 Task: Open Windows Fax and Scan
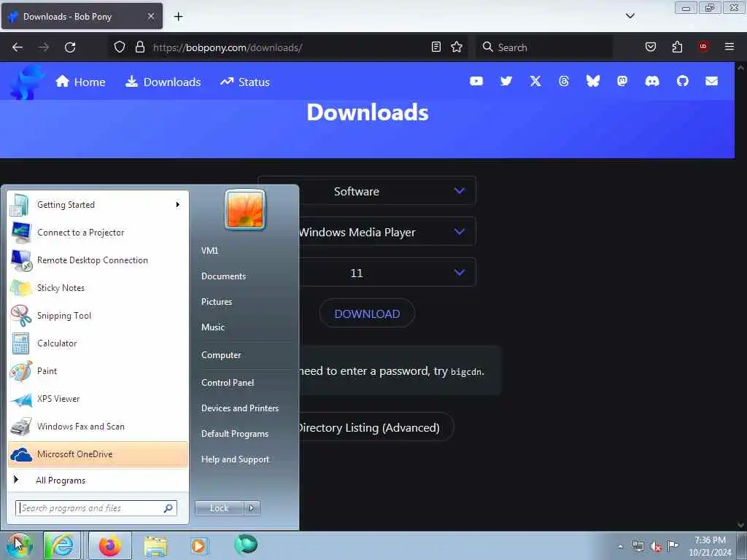[98, 426]
